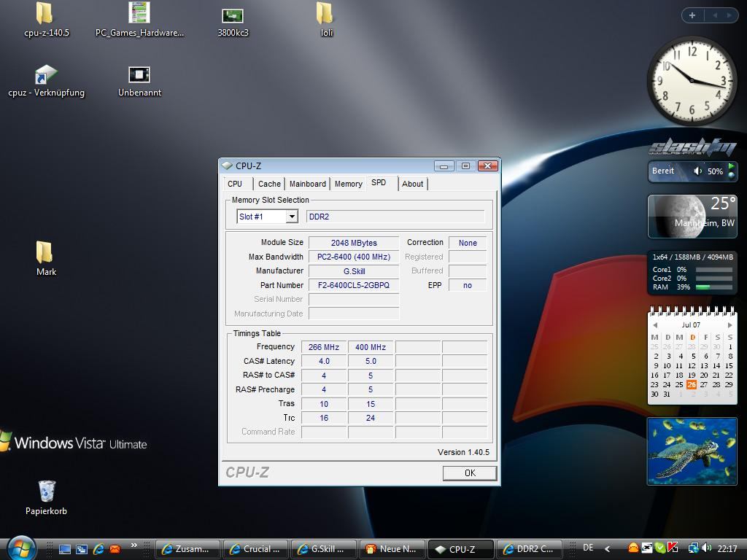Screen dimensions: 747x560
Task: Switch to the Neue N... taskbar window
Action: point(392,549)
